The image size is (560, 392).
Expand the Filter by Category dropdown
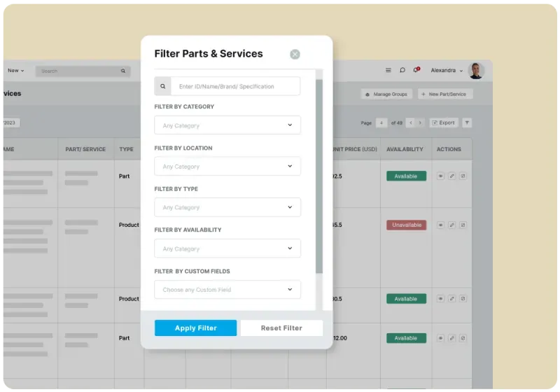(x=227, y=125)
